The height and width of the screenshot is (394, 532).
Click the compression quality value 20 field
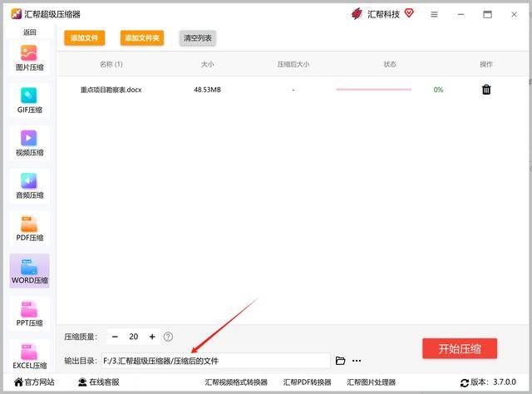133,337
